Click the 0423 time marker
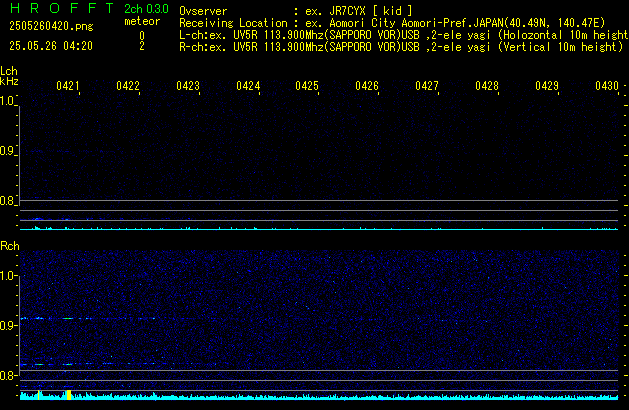The image size is (629, 410). pyautogui.click(x=188, y=86)
